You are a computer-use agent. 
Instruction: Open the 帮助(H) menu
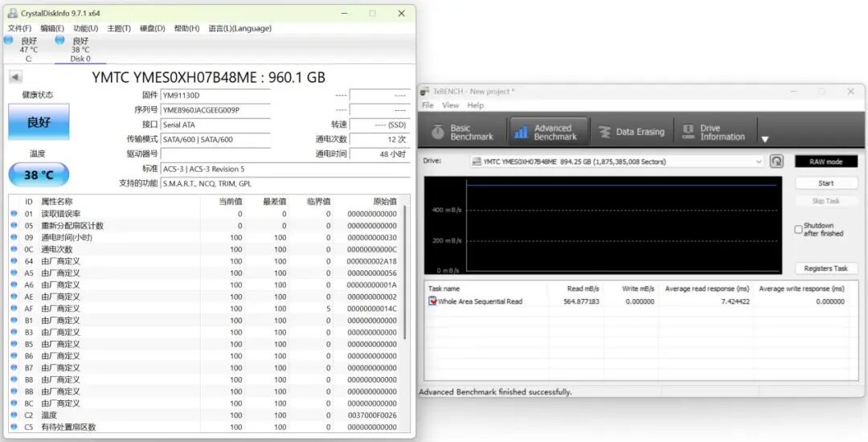click(186, 28)
